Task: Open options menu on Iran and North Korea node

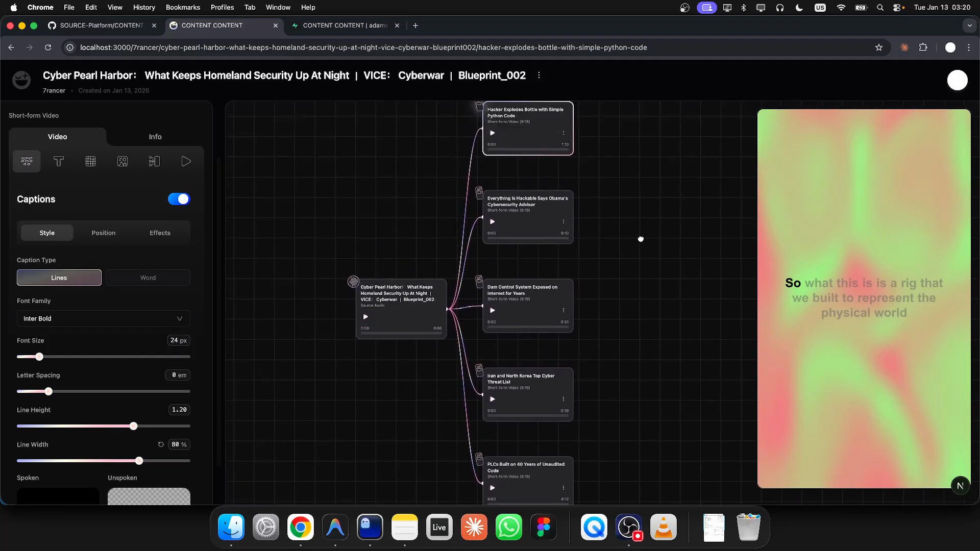Action: point(563,399)
